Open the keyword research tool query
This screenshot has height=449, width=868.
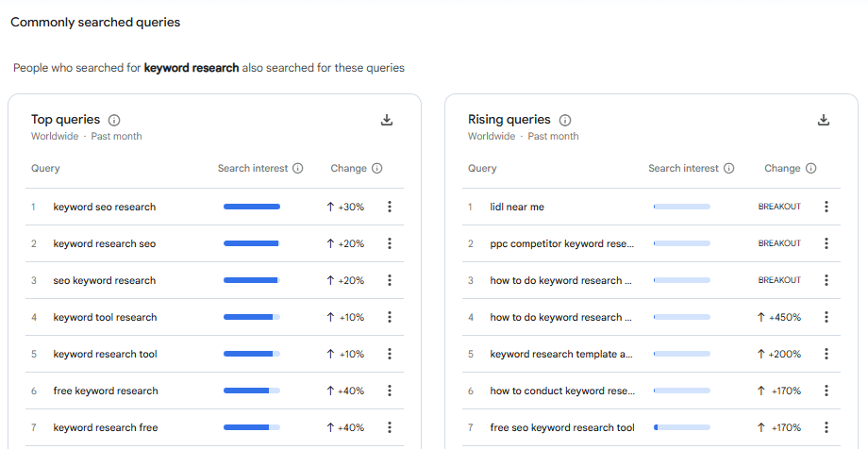(x=105, y=355)
